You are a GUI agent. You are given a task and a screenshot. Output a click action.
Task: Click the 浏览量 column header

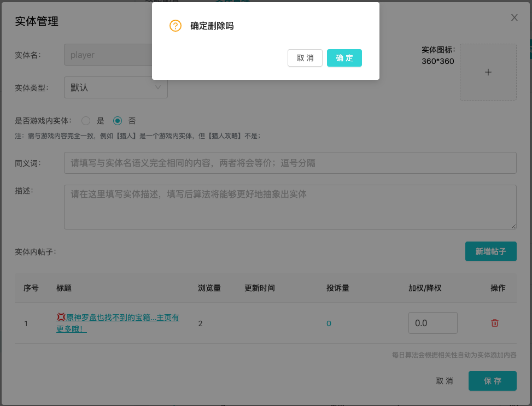(x=209, y=288)
